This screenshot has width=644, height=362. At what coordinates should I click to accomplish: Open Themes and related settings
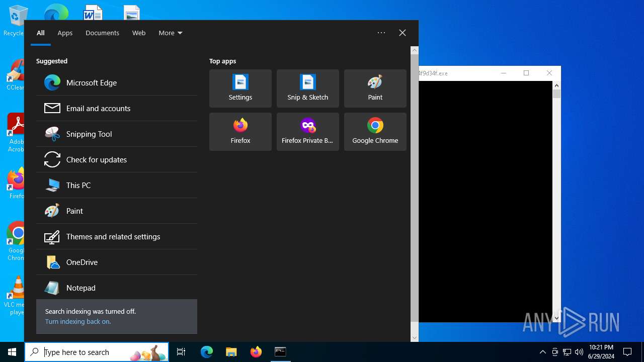tap(117, 236)
